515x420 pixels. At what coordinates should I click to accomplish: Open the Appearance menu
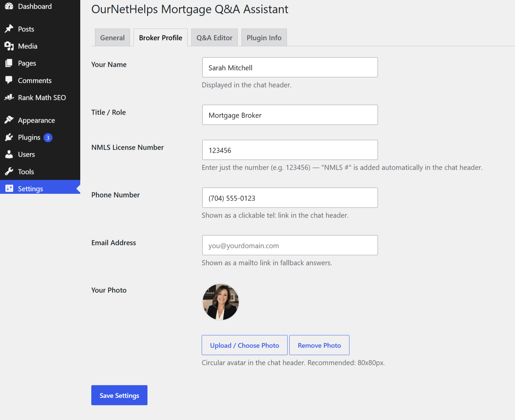tap(36, 121)
